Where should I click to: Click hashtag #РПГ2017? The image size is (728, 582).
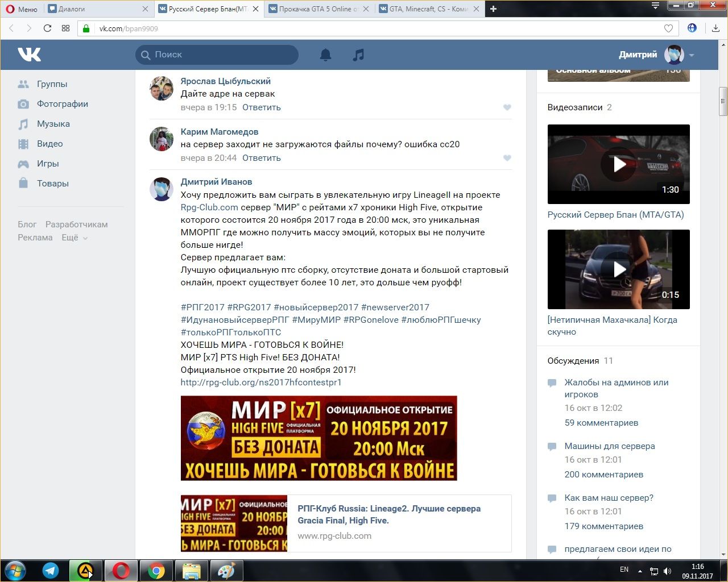[202, 307]
